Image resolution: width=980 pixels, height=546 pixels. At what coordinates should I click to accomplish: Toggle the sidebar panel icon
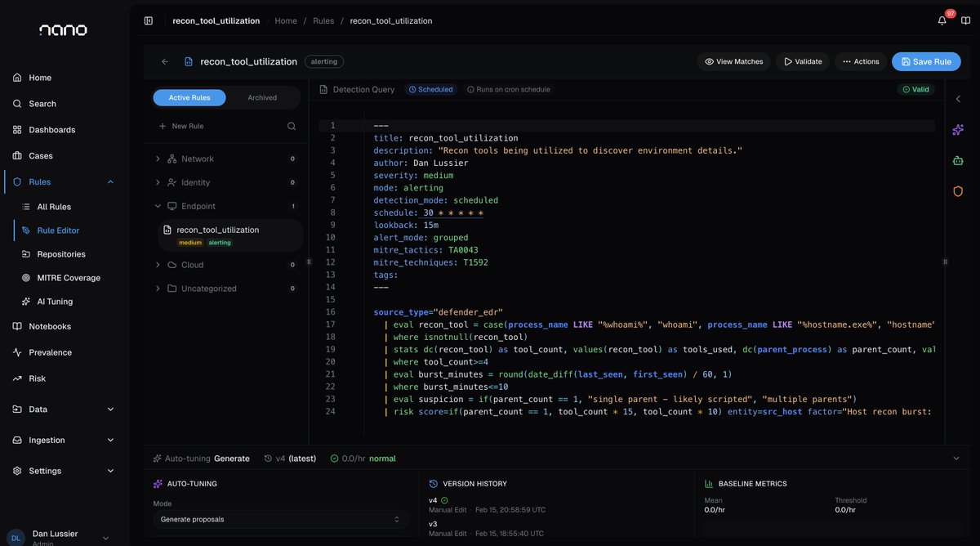click(148, 20)
